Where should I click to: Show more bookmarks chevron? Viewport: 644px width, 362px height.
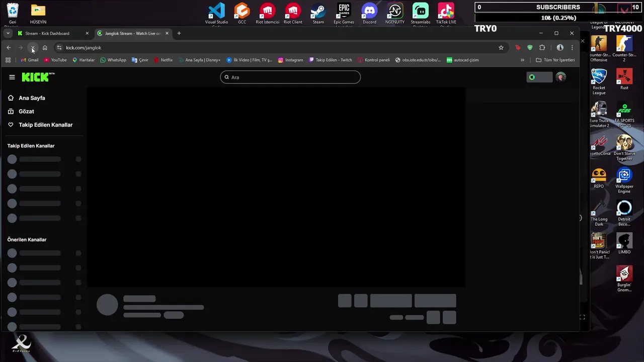(522, 60)
